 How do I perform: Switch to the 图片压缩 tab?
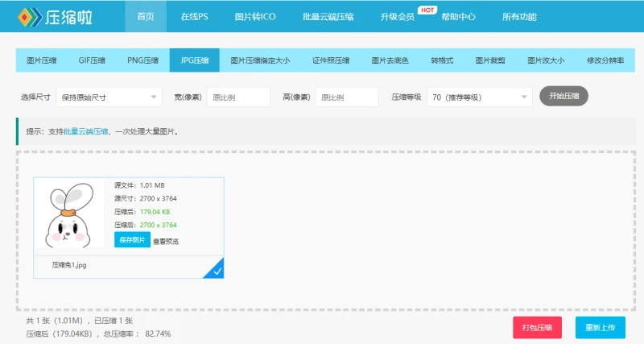[42, 60]
